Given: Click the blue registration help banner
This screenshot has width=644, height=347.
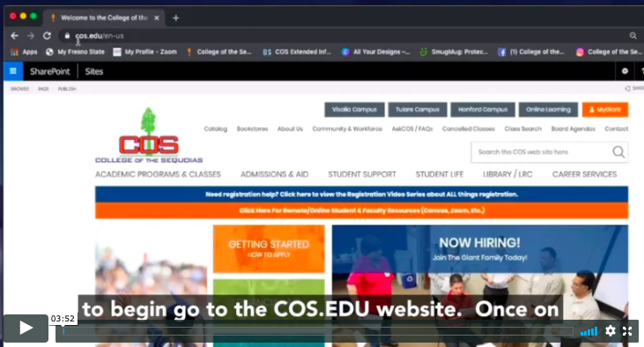Looking at the screenshot, I should click(x=361, y=195).
